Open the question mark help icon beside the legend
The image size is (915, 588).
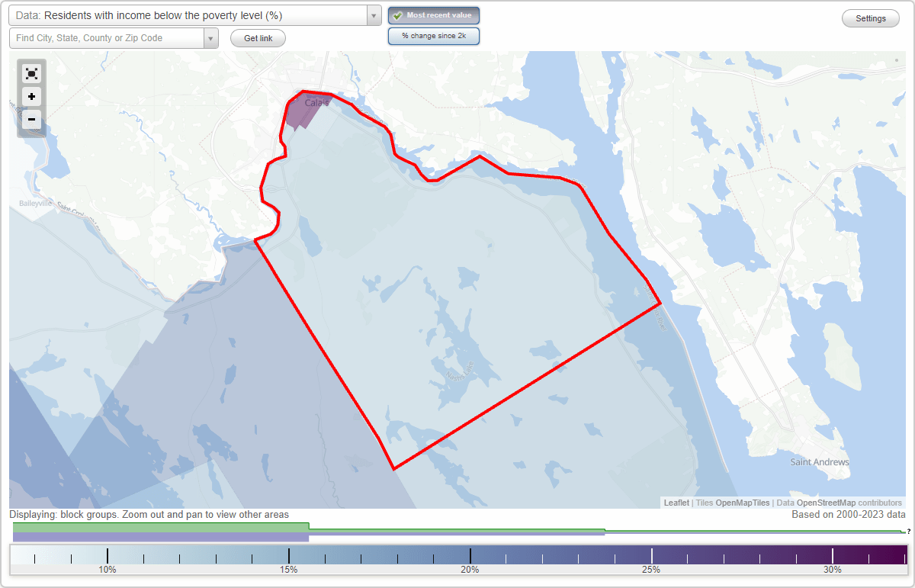pos(908,532)
